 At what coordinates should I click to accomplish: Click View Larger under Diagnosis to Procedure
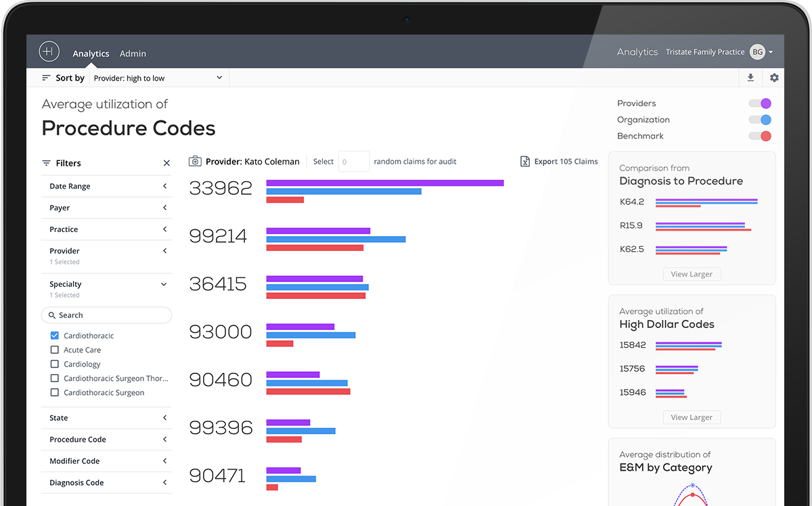(x=692, y=274)
